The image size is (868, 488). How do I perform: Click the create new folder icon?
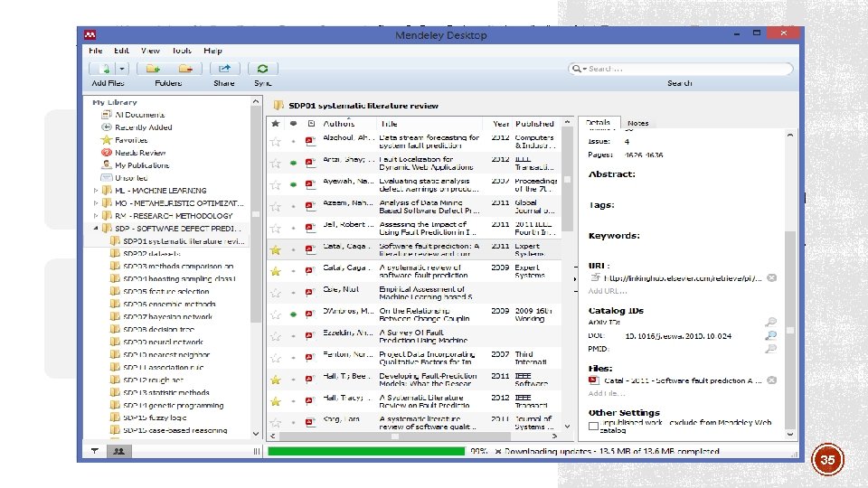click(x=154, y=69)
